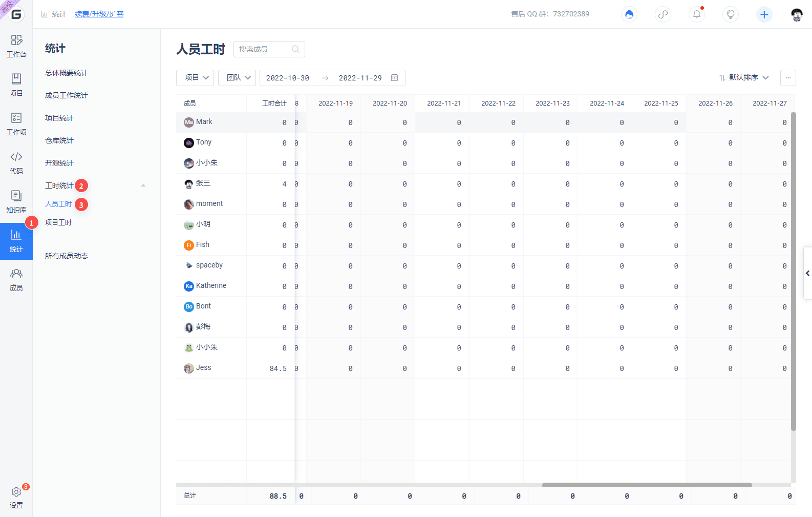The image size is (812, 517).
Task: Open 设置 settings gear in sidebar
Action: (16, 497)
